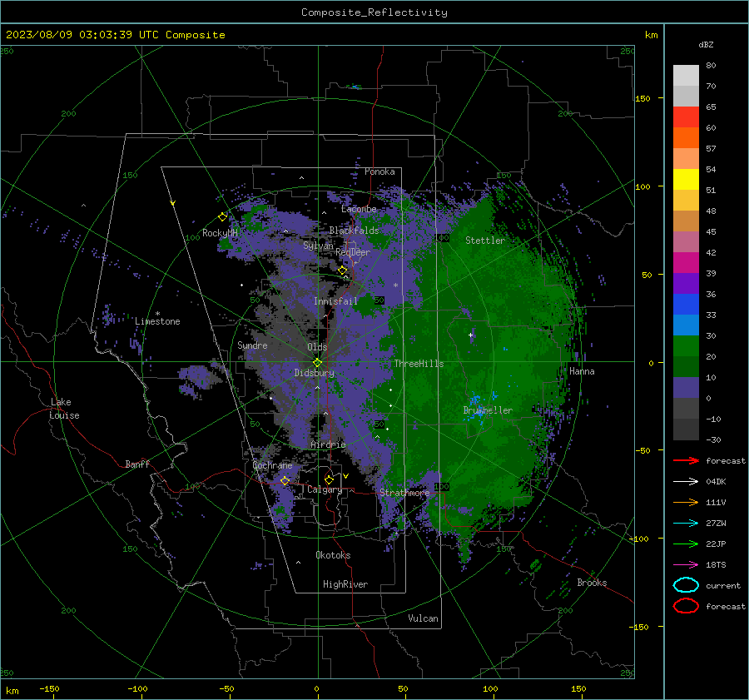Click the Ponoka city label
The height and width of the screenshot is (700, 749).
pos(379,171)
